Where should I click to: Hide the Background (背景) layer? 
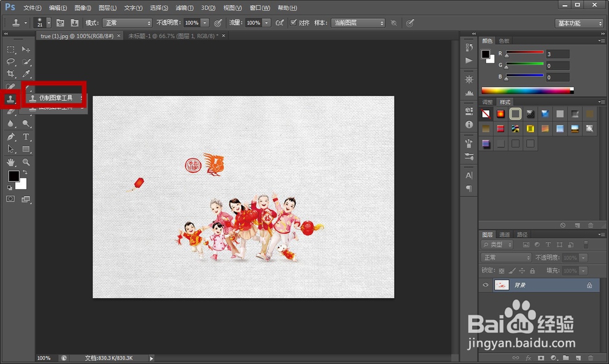click(x=485, y=285)
